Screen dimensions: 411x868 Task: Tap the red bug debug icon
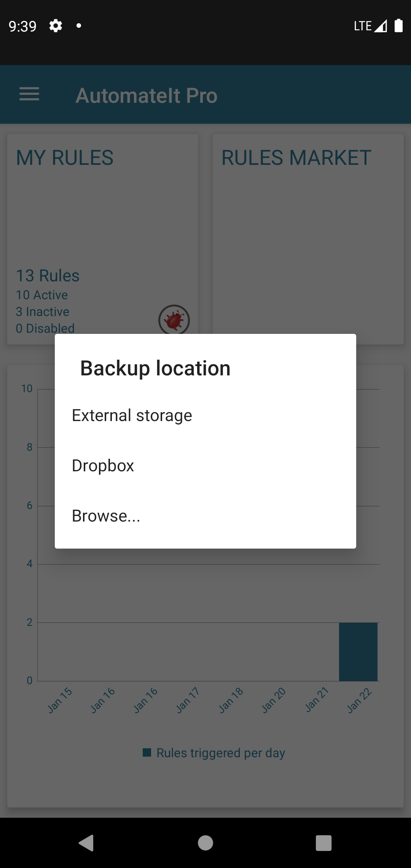pyautogui.click(x=174, y=320)
